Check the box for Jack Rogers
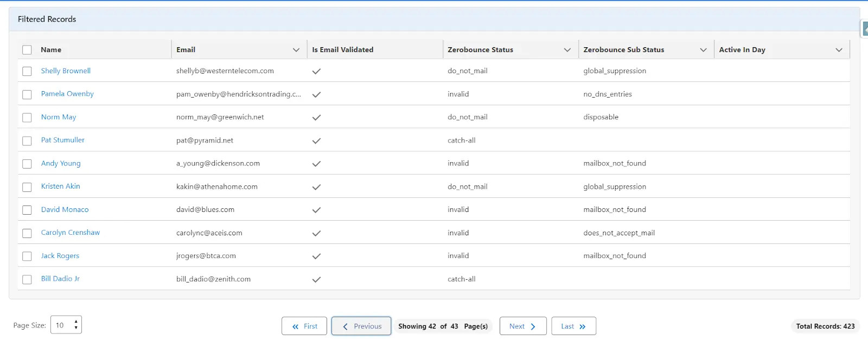The image size is (868, 347). [x=27, y=256]
